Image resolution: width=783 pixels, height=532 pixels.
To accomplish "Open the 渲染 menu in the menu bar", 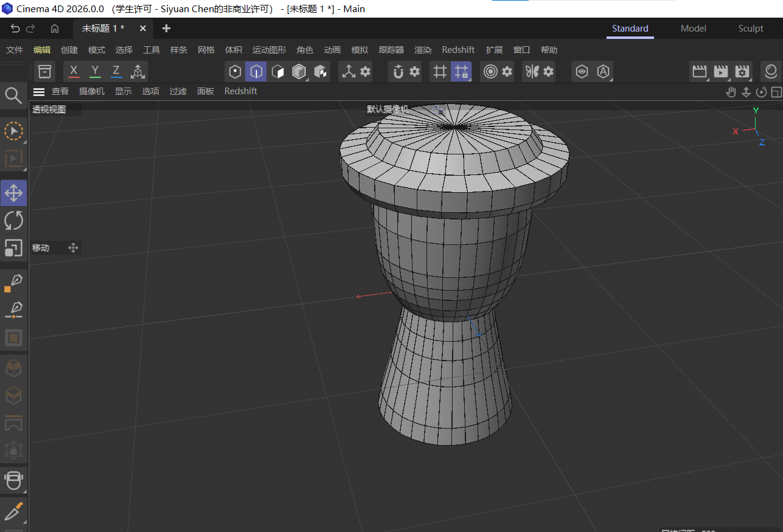I will pyautogui.click(x=422, y=50).
